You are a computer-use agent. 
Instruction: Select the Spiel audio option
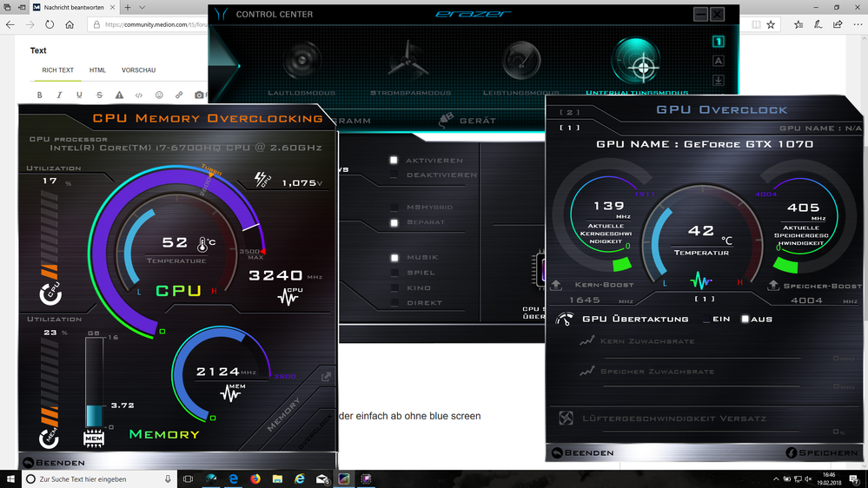point(394,273)
